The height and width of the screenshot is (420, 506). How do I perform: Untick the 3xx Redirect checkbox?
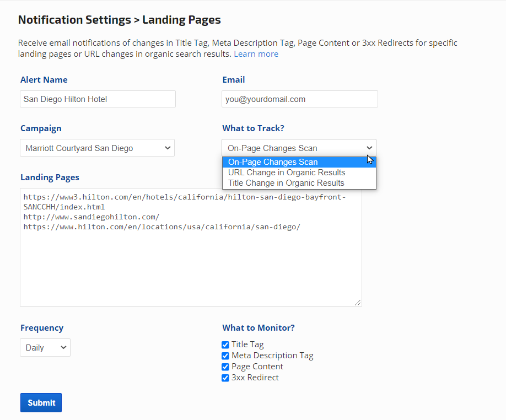(225, 378)
